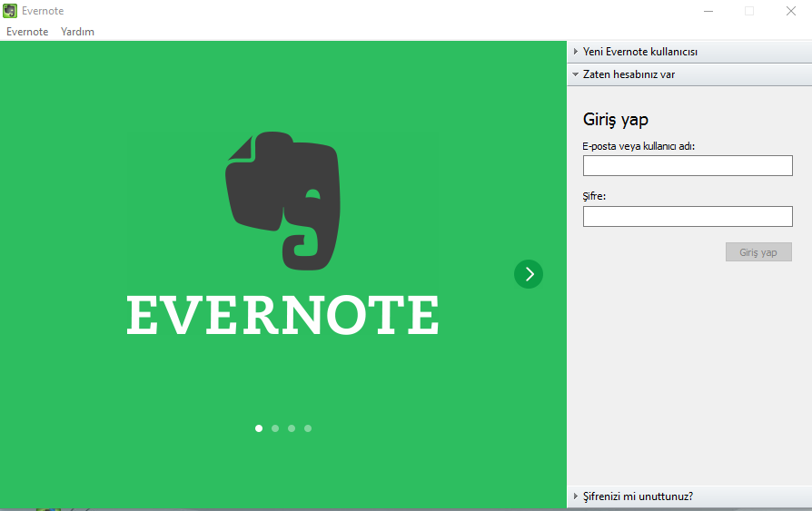Select the fourth carousel dot

coord(308,428)
